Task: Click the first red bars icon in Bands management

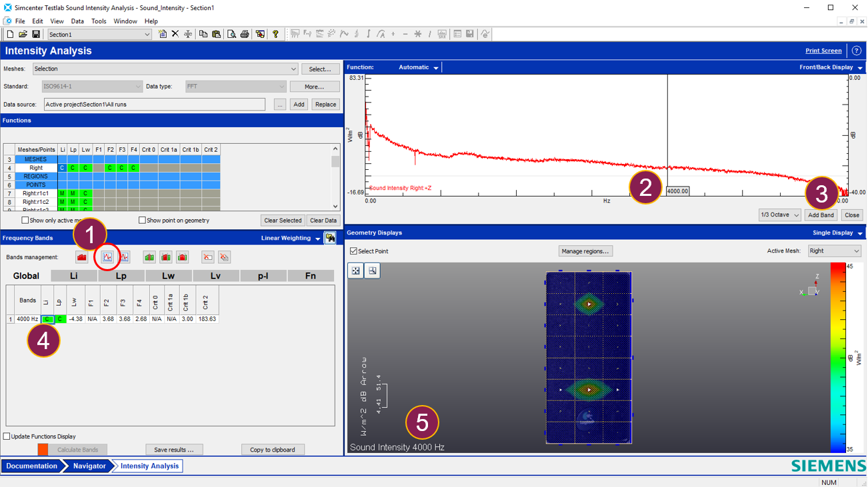Action: pos(82,257)
